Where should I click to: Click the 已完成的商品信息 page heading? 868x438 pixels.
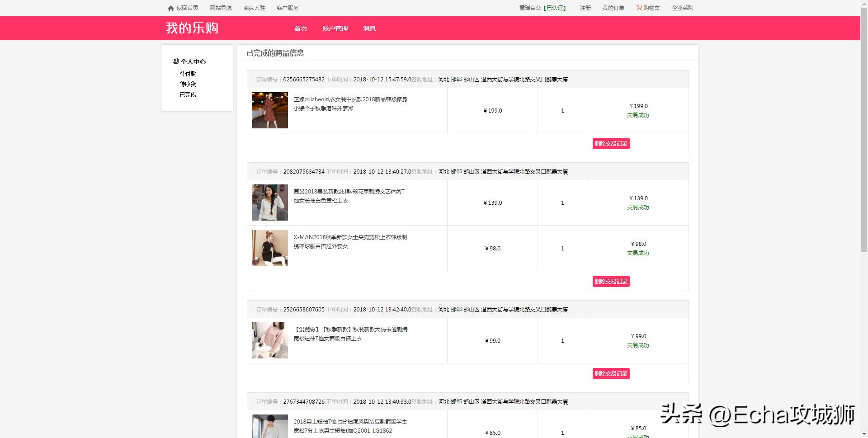click(275, 53)
